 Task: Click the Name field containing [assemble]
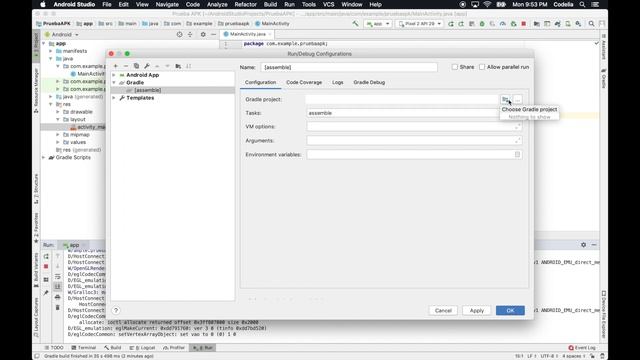point(349,67)
